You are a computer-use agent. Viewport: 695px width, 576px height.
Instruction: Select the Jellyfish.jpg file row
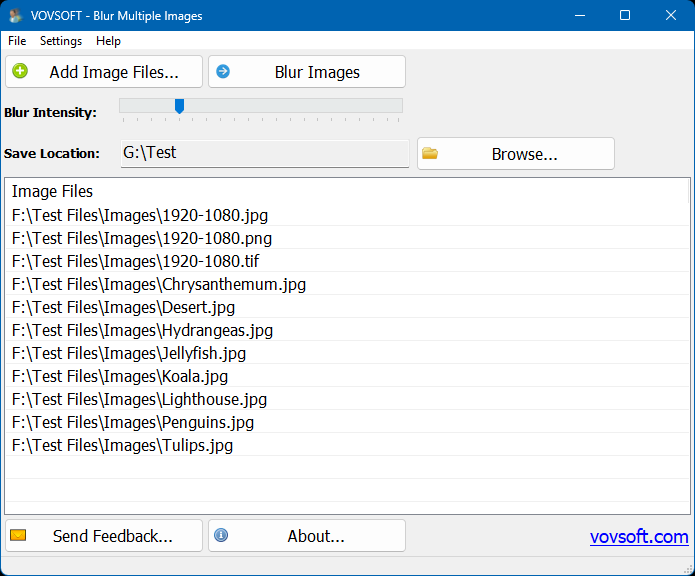pos(348,353)
